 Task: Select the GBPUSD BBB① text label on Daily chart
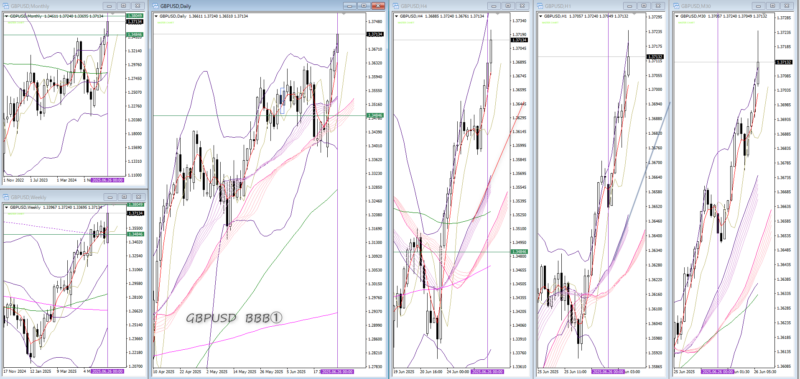coord(234,318)
